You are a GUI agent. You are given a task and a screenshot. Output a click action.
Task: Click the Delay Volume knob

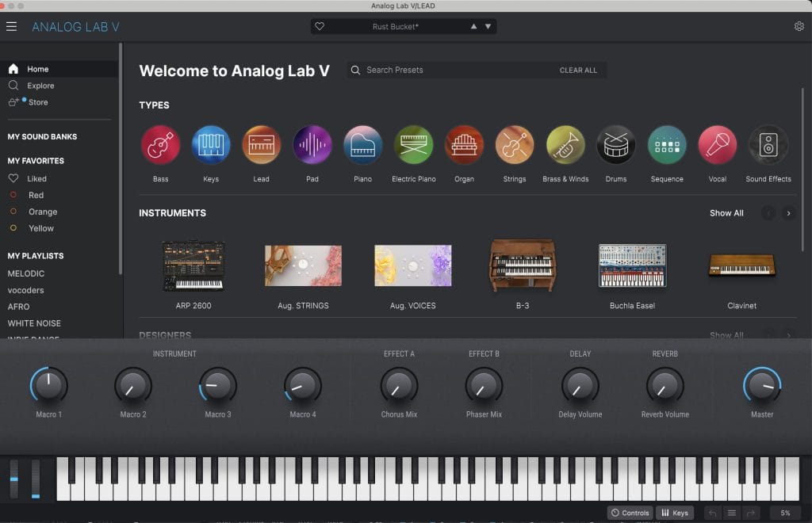(x=580, y=386)
